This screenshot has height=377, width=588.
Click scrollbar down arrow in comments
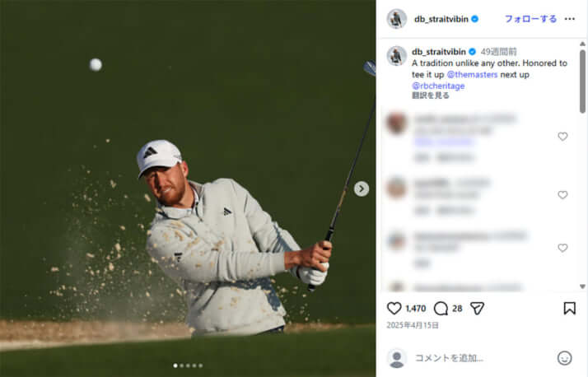point(582,286)
